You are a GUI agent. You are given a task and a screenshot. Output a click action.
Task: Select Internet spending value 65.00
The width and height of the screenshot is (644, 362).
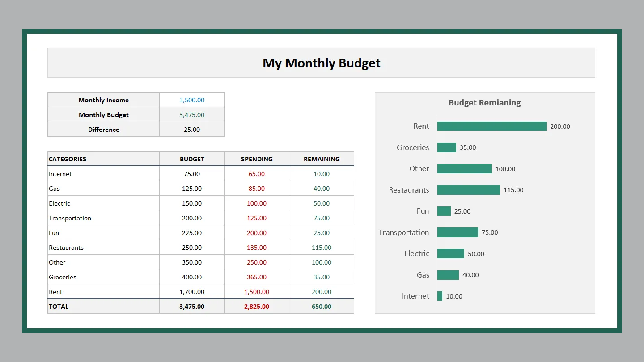[257, 174]
